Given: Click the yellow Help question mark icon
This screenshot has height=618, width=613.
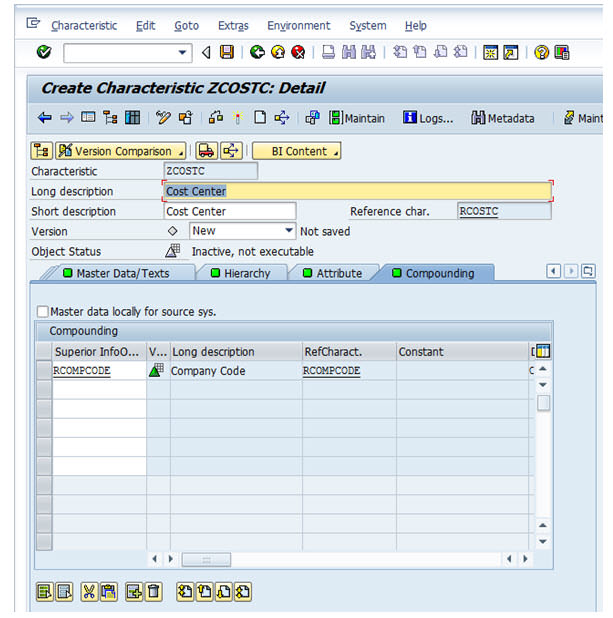Looking at the screenshot, I should 541,52.
